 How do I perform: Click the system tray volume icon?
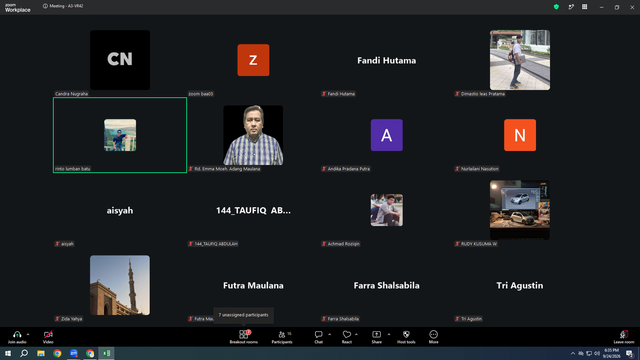597,353
